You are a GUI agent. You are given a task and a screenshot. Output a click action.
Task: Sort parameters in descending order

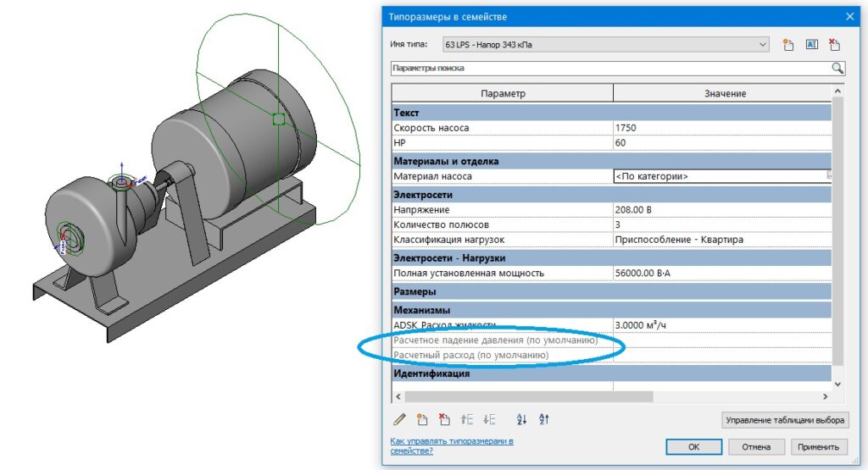544,419
